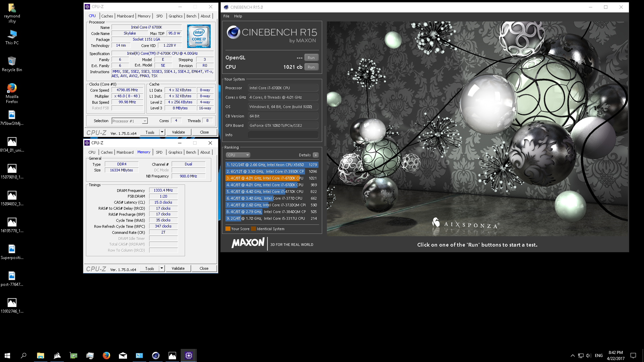Open the Processor #1 selection dropdown
Image resolution: width=644 pixels, height=362 pixels.
130,121
